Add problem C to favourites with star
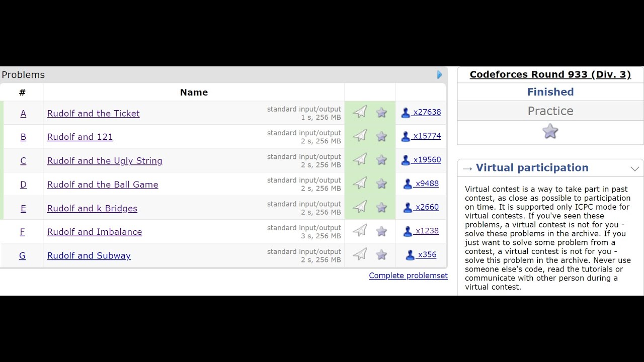The image size is (644, 362). [382, 159]
